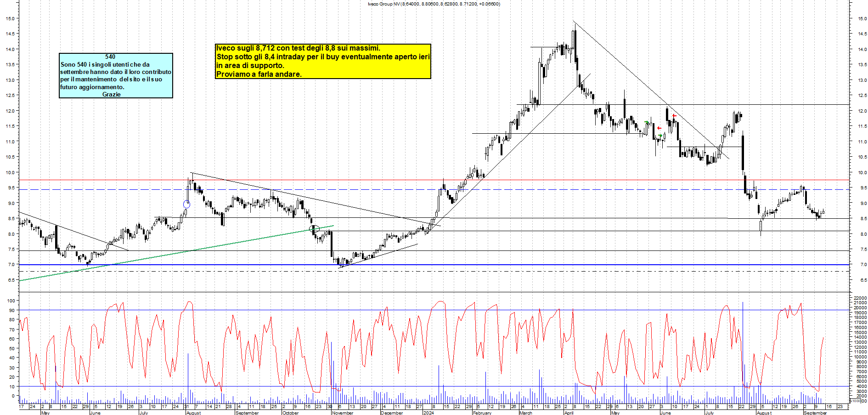Click the x1000 multiplier label on volume scale

click(x=855, y=401)
